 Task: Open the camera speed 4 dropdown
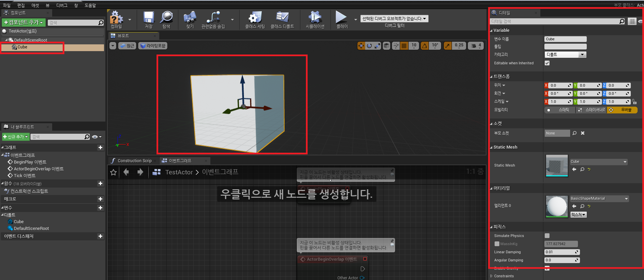point(476,46)
